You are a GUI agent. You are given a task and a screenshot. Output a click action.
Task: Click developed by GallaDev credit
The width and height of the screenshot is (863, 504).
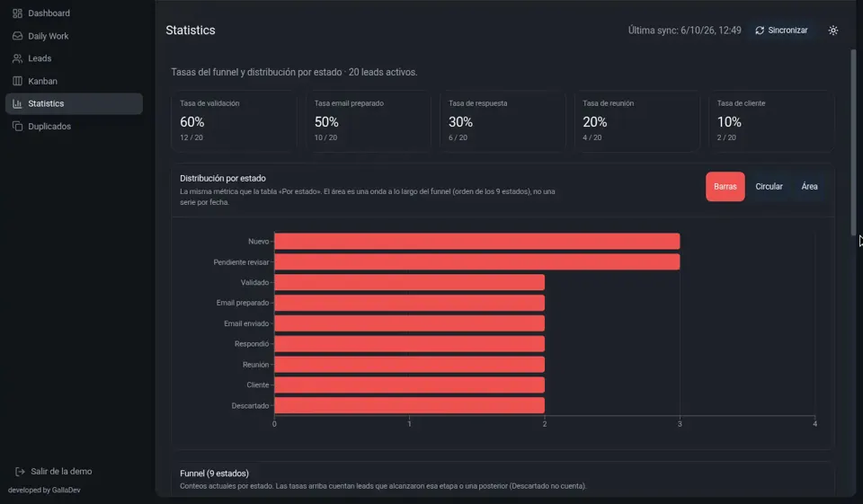point(44,490)
